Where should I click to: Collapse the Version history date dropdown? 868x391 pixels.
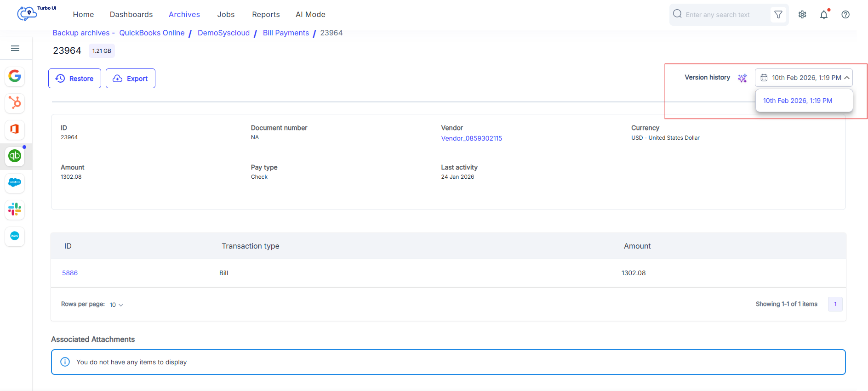pyautogui.click(x=804, y=78)
